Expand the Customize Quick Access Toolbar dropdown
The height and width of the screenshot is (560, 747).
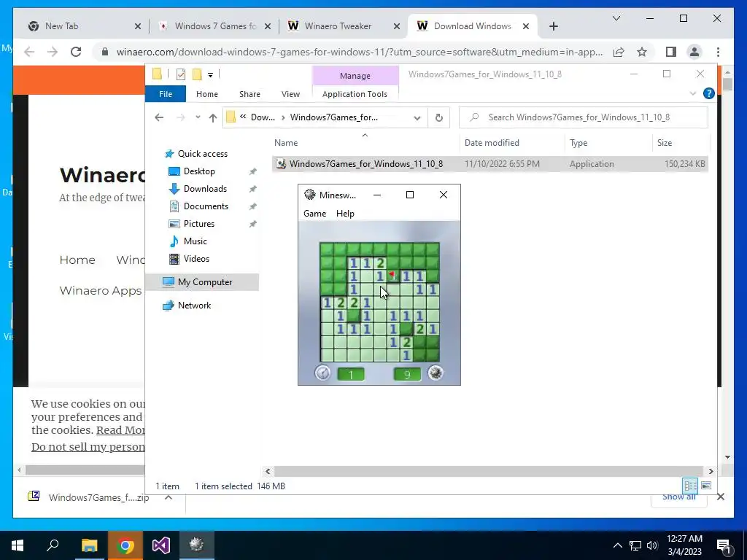210,75
